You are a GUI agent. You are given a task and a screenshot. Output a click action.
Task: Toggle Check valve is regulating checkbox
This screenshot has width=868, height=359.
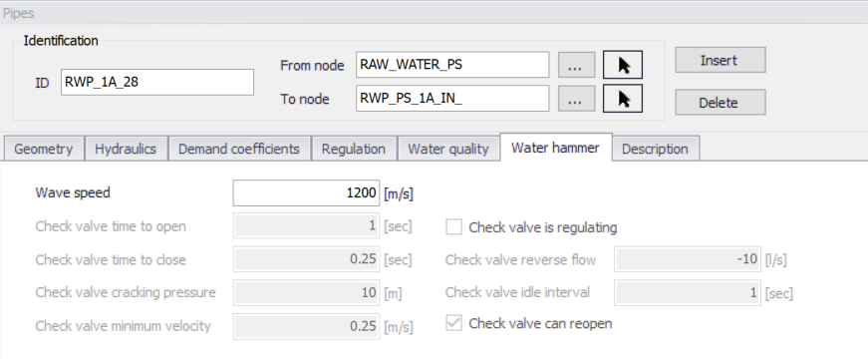[453, 227]
